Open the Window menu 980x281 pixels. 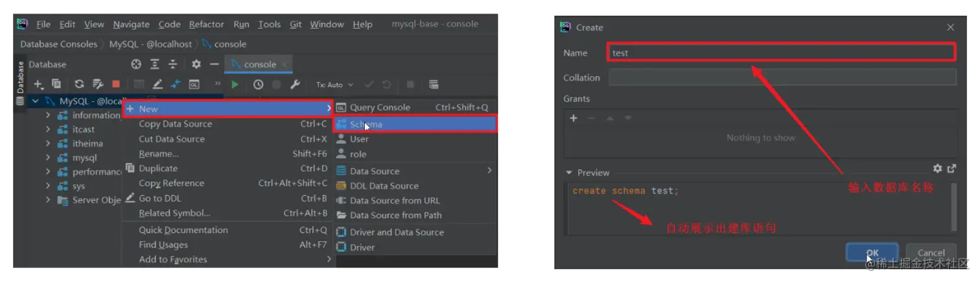(327, 24)
